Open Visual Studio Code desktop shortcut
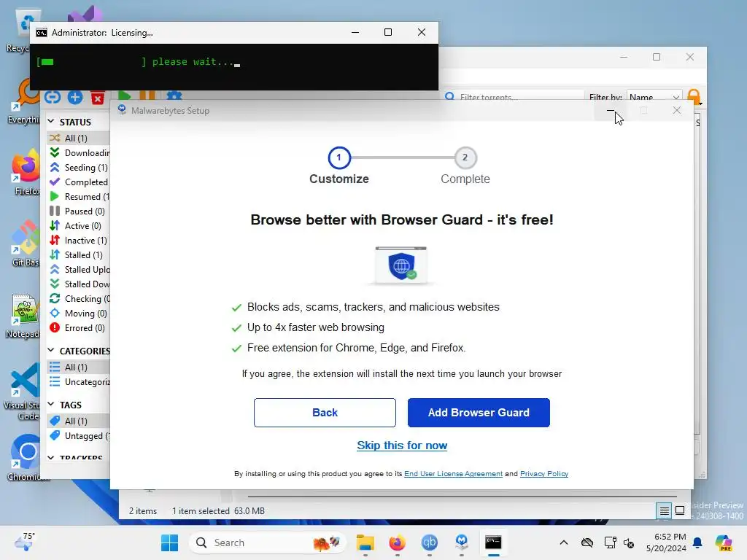Viewport: 747px width, 560px height. (x=24, y=392)
